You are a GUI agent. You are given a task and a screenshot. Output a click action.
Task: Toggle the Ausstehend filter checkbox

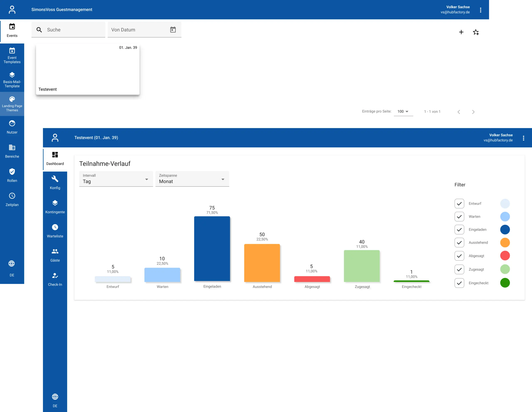(x=459, y=243)
